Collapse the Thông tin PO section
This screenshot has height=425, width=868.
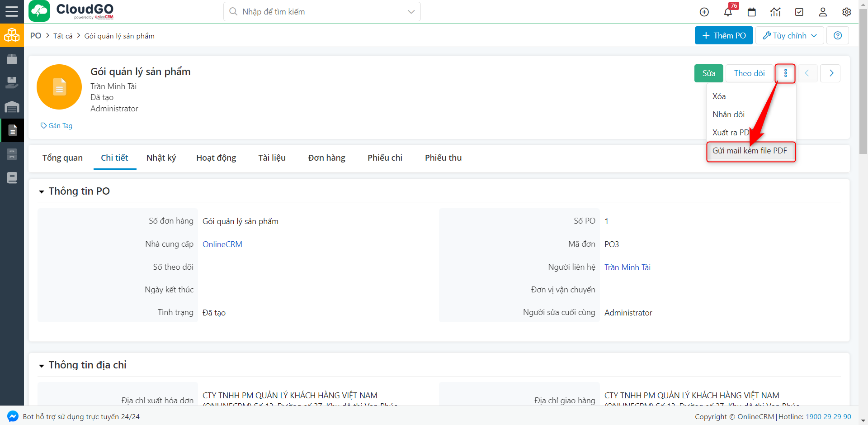point(42,192)
